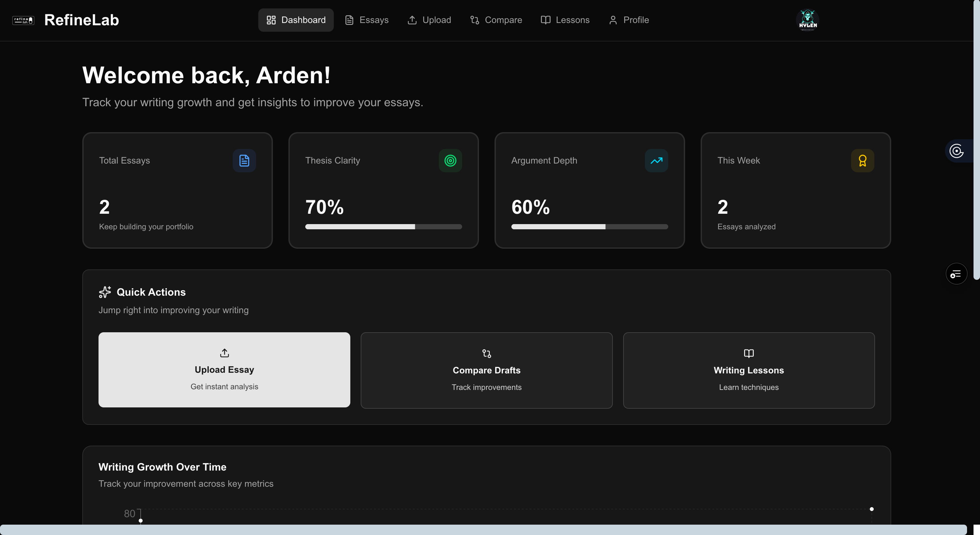Open the Dashboard nav tab
Image resolution: width=980 pixels, height=535 pixels.
coord(296,20)
